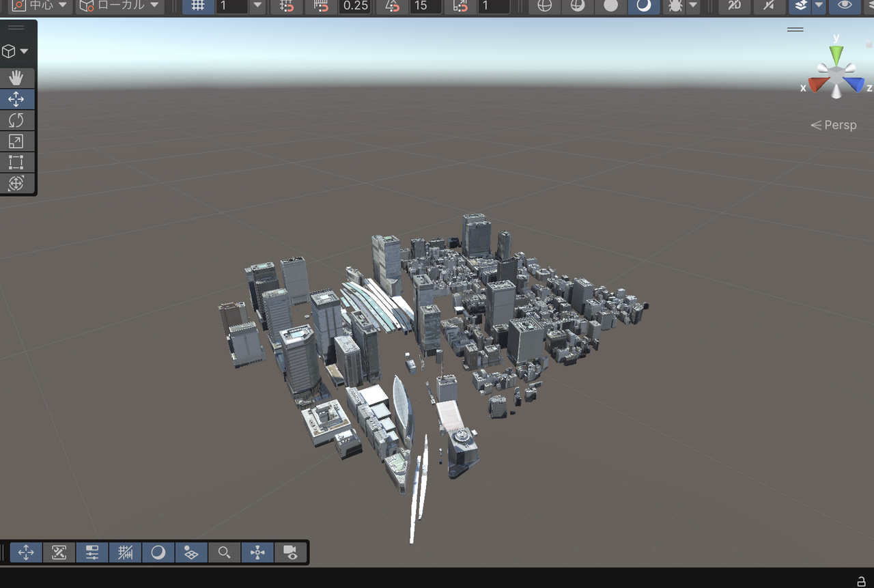Click the blue Z axis cone
Screen dimensions: 874x588
tap(854, 84)
